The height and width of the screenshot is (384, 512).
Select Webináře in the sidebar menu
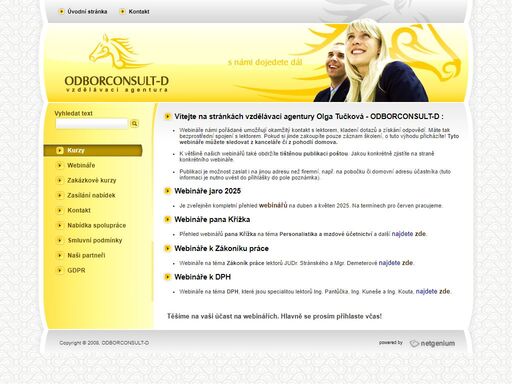(x=81, y=165)
